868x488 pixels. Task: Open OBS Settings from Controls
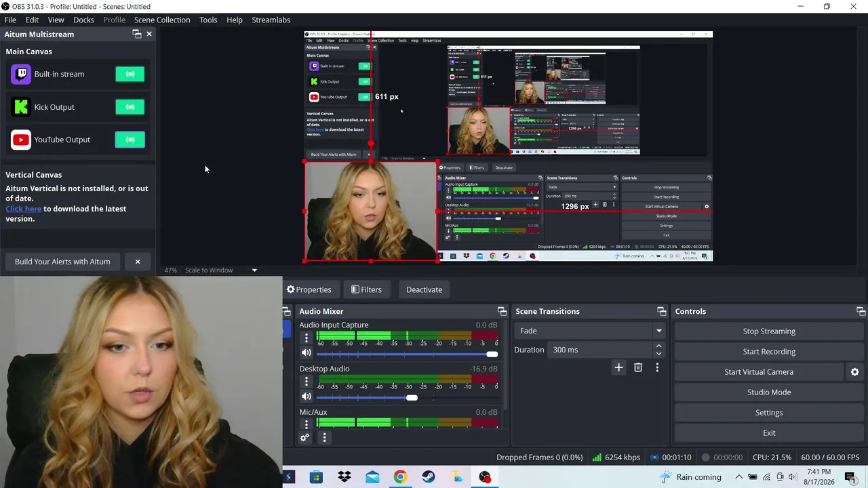pyautogui.click(x=769, y=413)
